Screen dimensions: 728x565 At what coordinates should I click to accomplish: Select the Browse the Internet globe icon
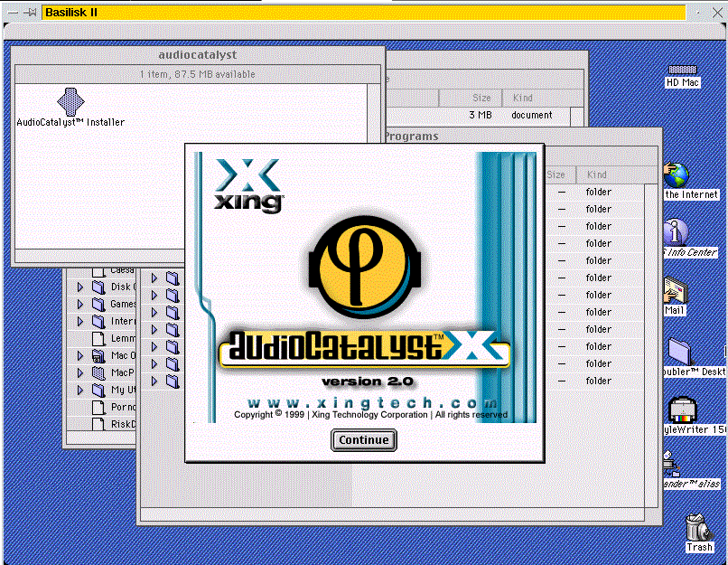tap(677, 175)
